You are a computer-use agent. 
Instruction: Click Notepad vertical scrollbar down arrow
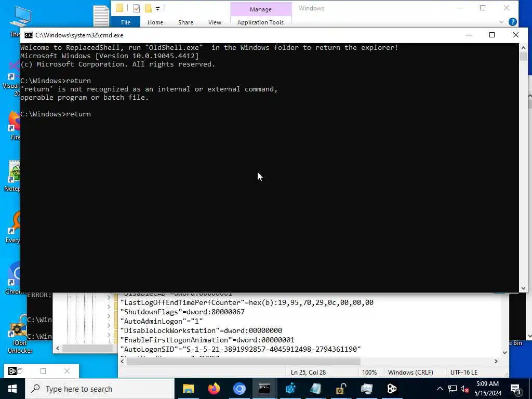pyautogui.click(x=504, y=353)
